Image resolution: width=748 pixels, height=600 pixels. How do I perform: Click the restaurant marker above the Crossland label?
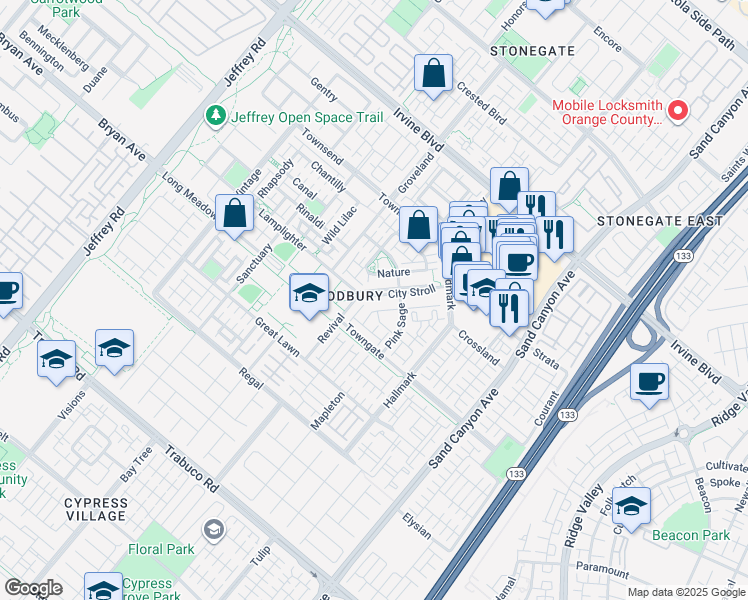pyautogui.click(x=509, y=311)
